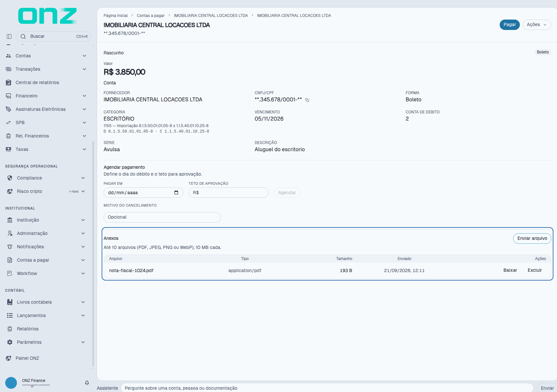Click the Enviar assistant button
The image size is (557, 392).
(547, 388)
